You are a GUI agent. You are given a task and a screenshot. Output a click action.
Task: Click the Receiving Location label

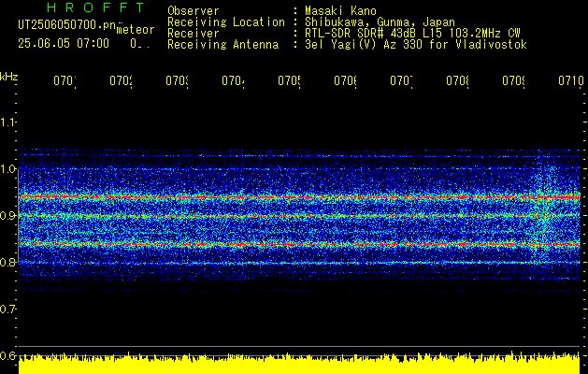226,22
